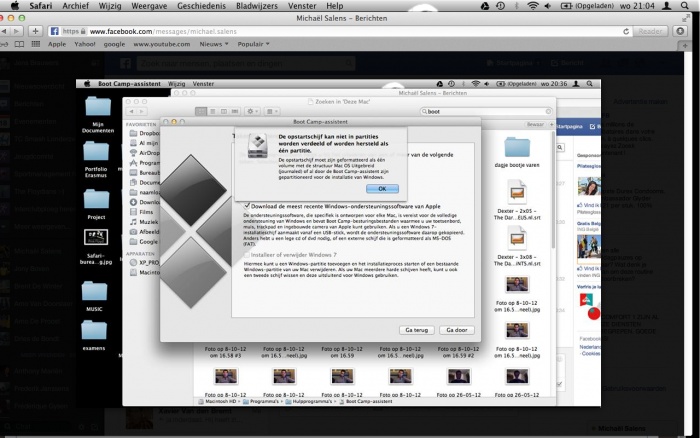Clear the Finder search with the x icon
Image resolution: width=700 pixels, height=438 pixels.
548,111
